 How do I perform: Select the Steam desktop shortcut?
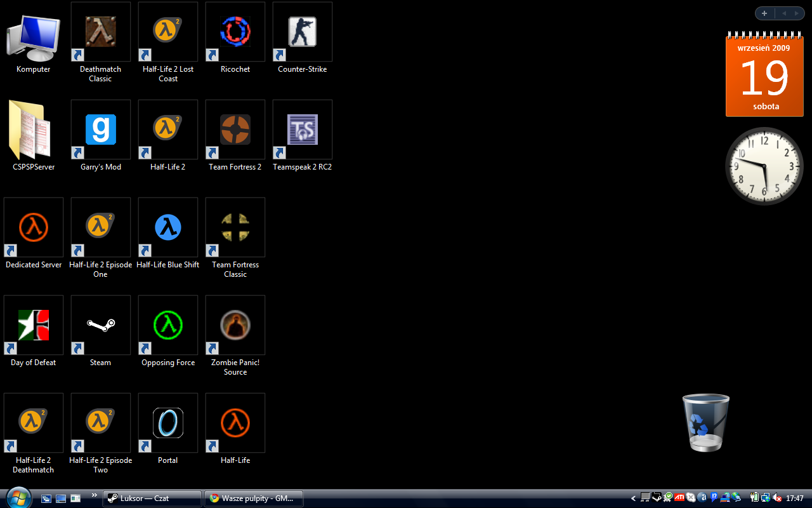pyautogui.click(x=100, y=331)
